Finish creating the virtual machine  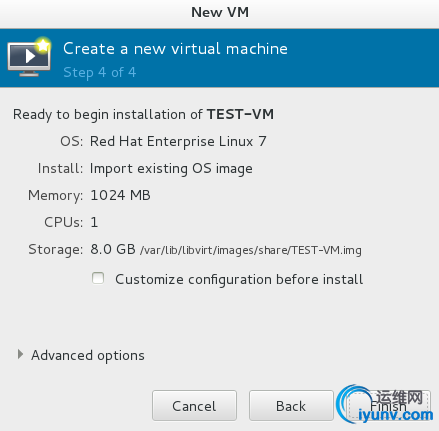tap(388, 406)
